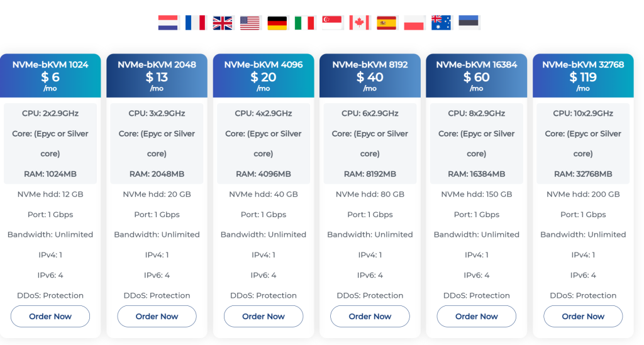The width and height of the screenshot is (644, 345).
Task: Select the Italy flag
Action: [x=305, y=23]
